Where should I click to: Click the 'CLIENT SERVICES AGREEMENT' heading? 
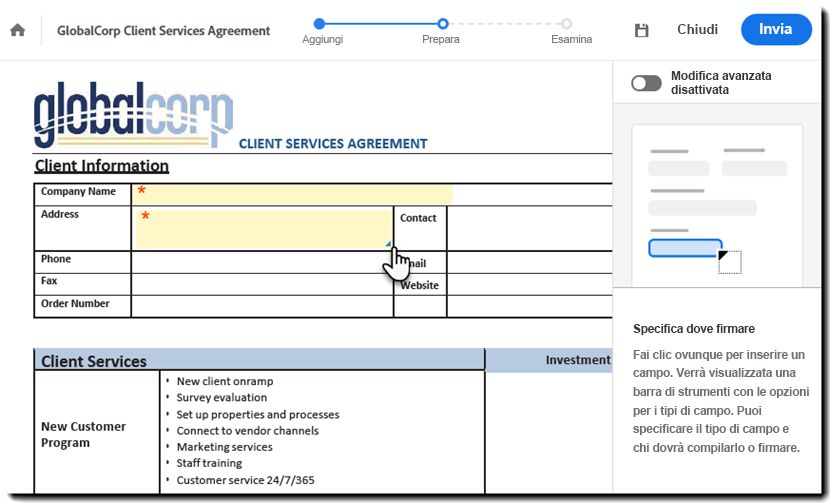click(x=333, y=144)
